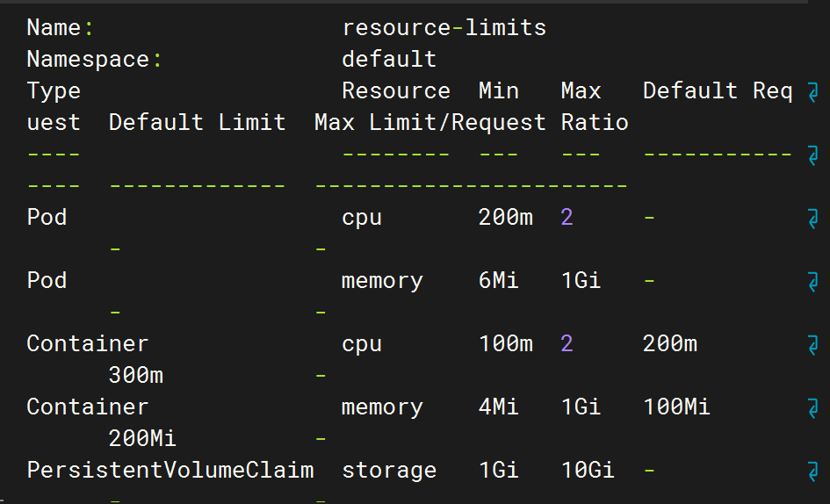The height and width of the screenshot is (504, 830).
Task: Click the storage resource entry
Action: click(389, 471)
